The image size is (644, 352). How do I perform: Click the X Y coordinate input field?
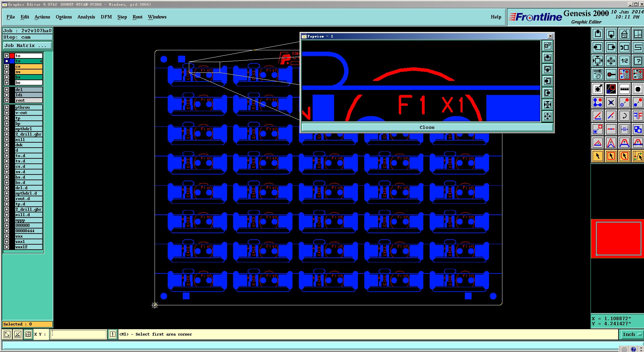point(78,334)
